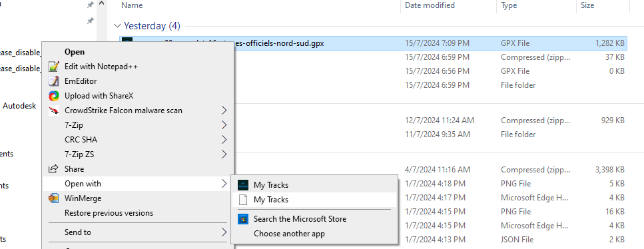Collapse the Yesterday (4) group chevron

(118, 26)
